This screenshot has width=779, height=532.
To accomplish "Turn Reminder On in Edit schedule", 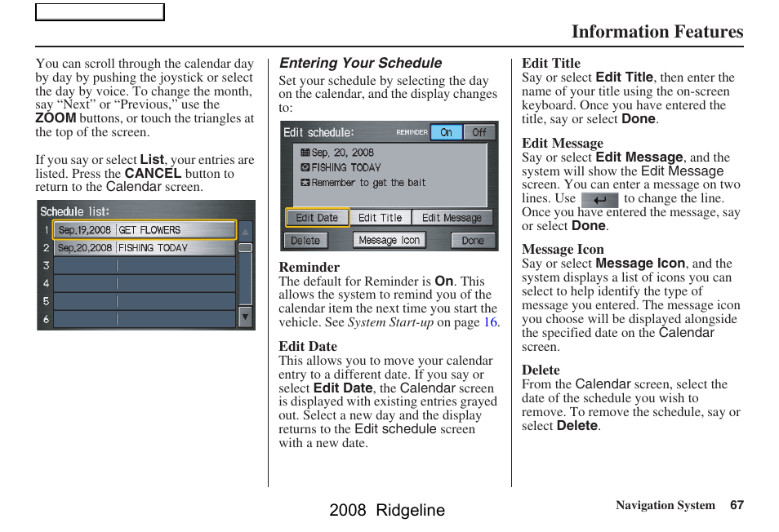I will click(x=446, y=132).
